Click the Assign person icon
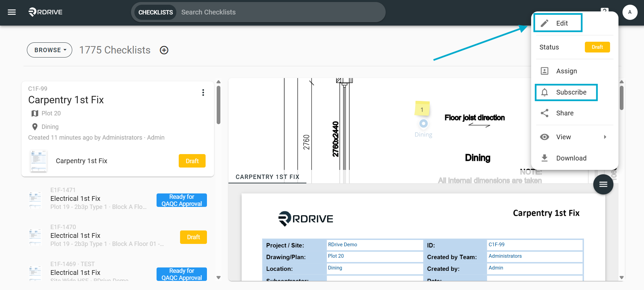The width and height of the screenshot is (644, 290). pos(545,71)
